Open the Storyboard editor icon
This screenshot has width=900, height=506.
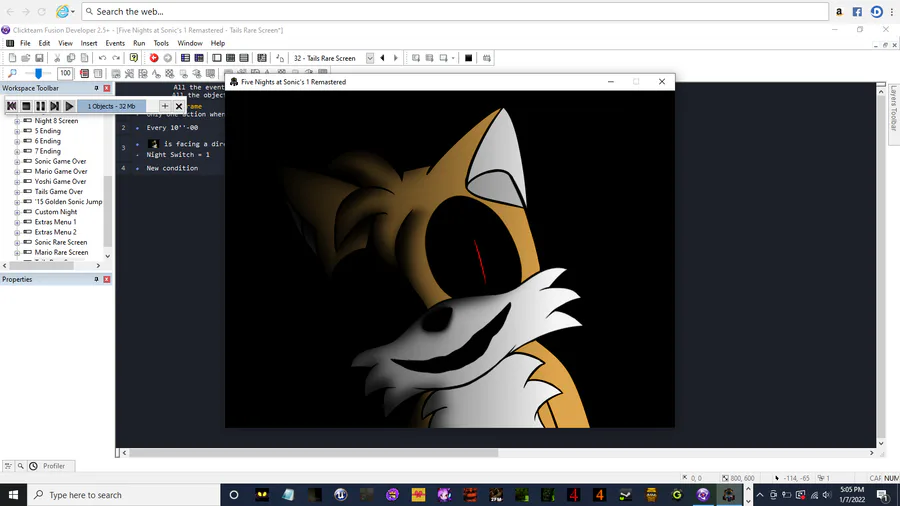point(185,58)
